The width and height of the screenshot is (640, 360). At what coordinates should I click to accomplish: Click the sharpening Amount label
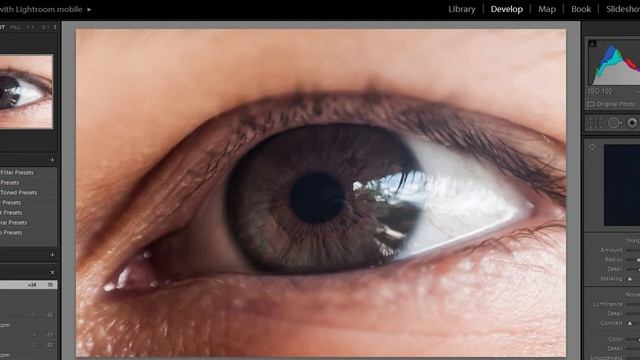(x=611, y=250)
